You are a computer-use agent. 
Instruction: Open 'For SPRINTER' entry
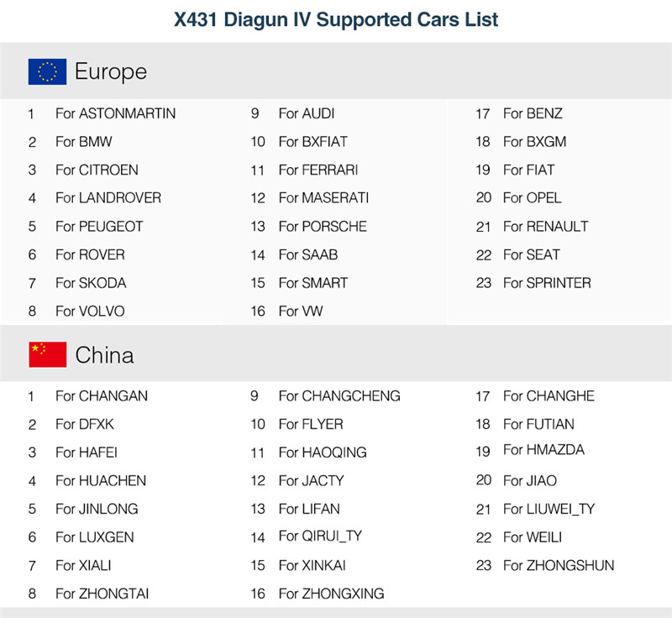click(547, 283)
